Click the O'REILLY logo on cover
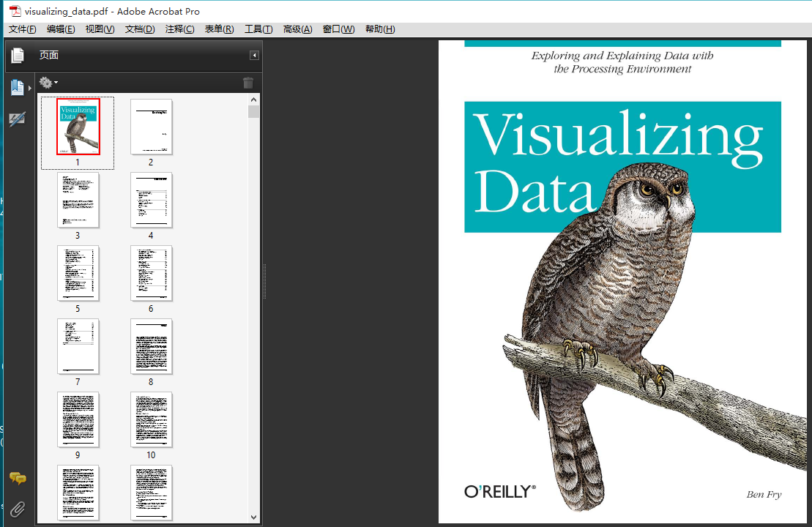The height and width of the screenshot is (527, 812). click(500, 491)
